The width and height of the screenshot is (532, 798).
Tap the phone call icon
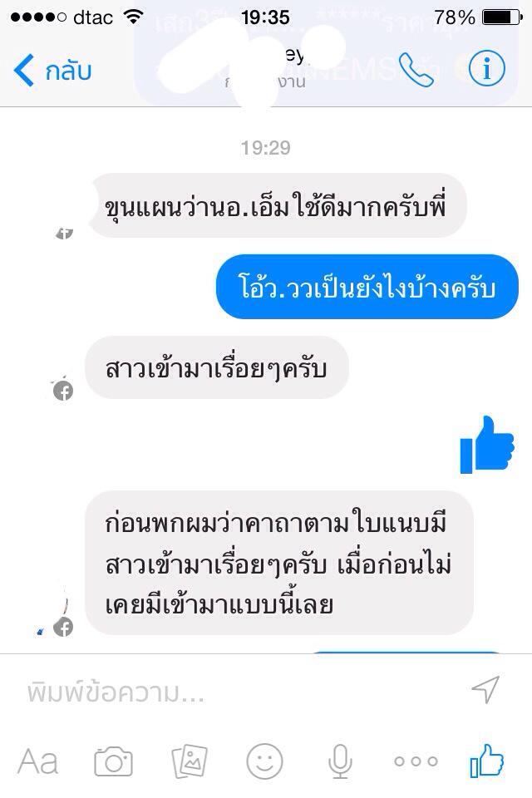(416, 70)
